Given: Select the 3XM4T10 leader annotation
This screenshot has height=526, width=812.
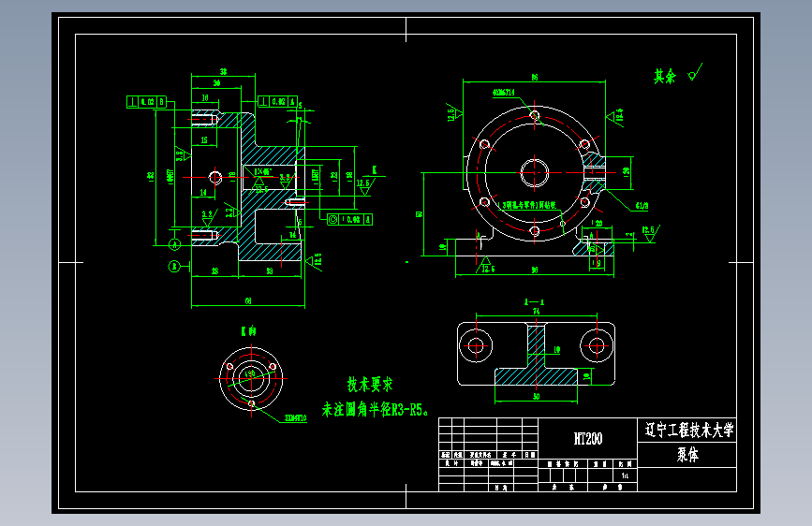Looking at the screenshot, I should (x=296, y=418).
